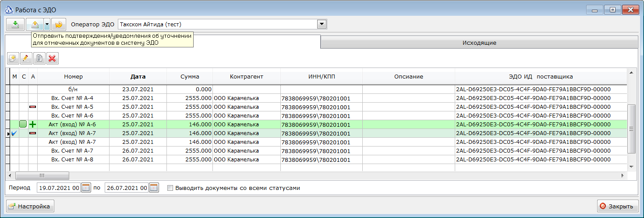Click the Контрагент column header
644x218 pixels.
pos(247,76)
